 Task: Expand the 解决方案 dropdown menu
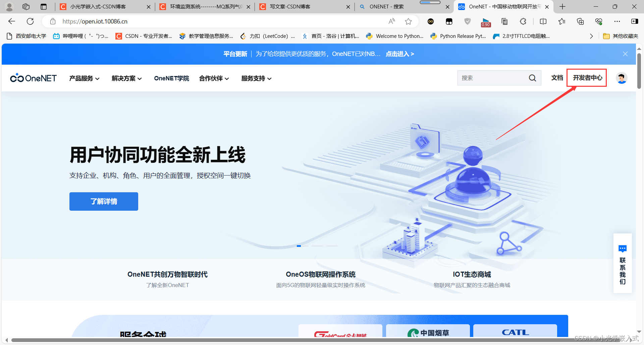(127, 78)
